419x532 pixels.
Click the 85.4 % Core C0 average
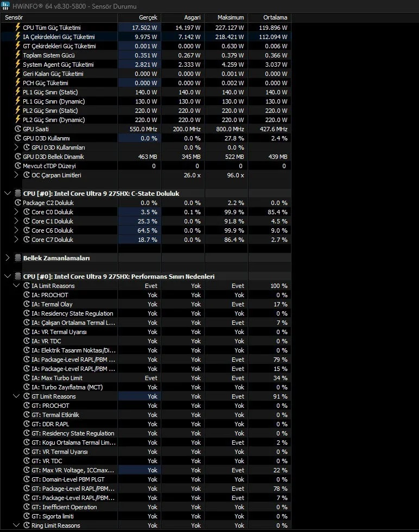[277, 212]
